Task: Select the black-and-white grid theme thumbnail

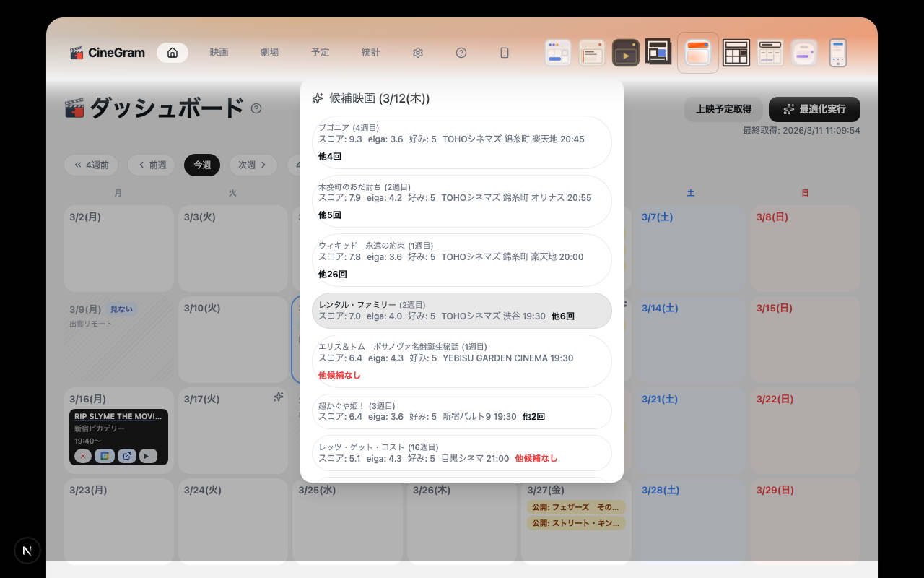Action: coord(736,53)
